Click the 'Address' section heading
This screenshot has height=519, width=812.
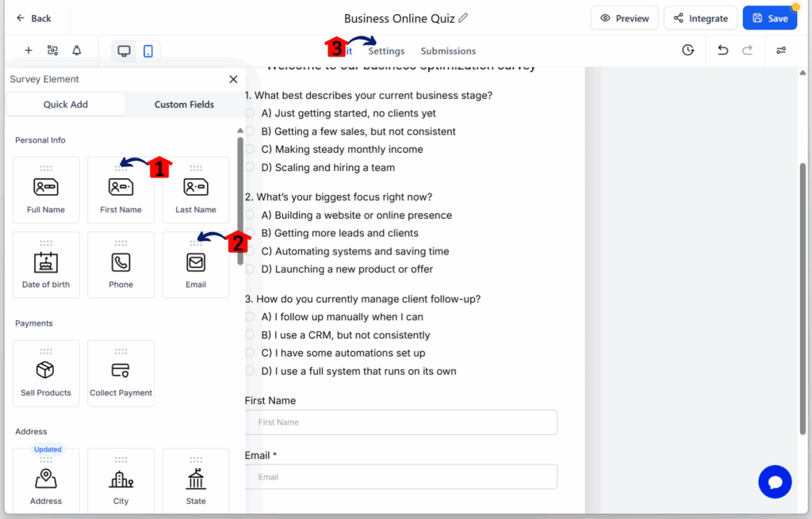[31, 432]
